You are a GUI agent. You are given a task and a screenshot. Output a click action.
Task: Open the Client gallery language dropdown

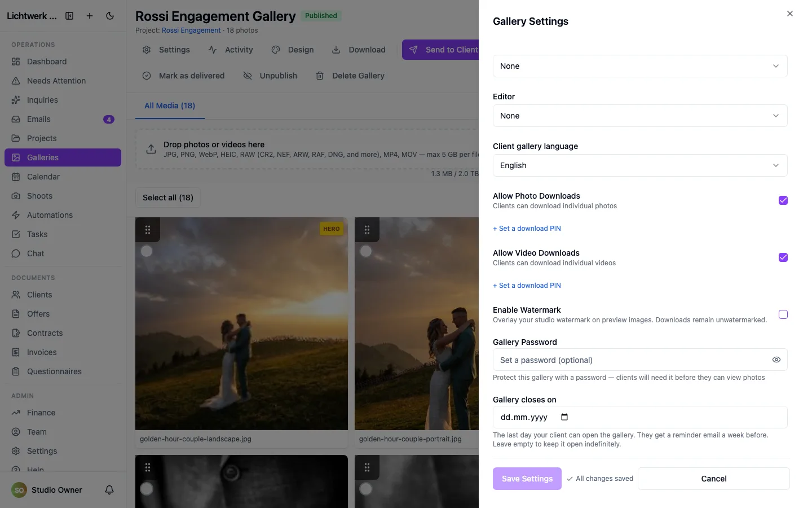click(640, 165)
